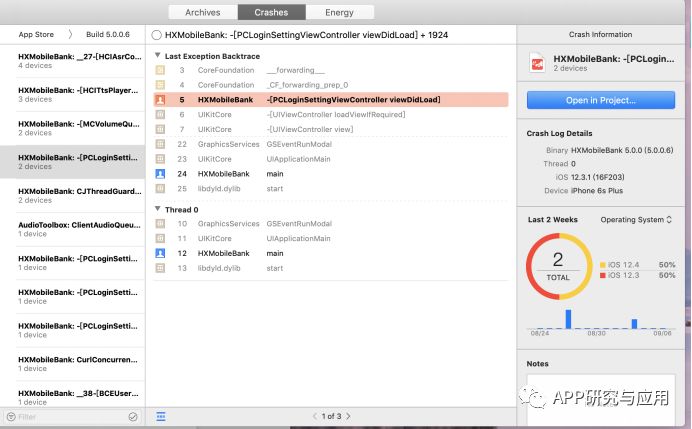Click frame icon for frame 22 GSEventRunModal
The image size is (692, 429).
[x=160, y=144]
